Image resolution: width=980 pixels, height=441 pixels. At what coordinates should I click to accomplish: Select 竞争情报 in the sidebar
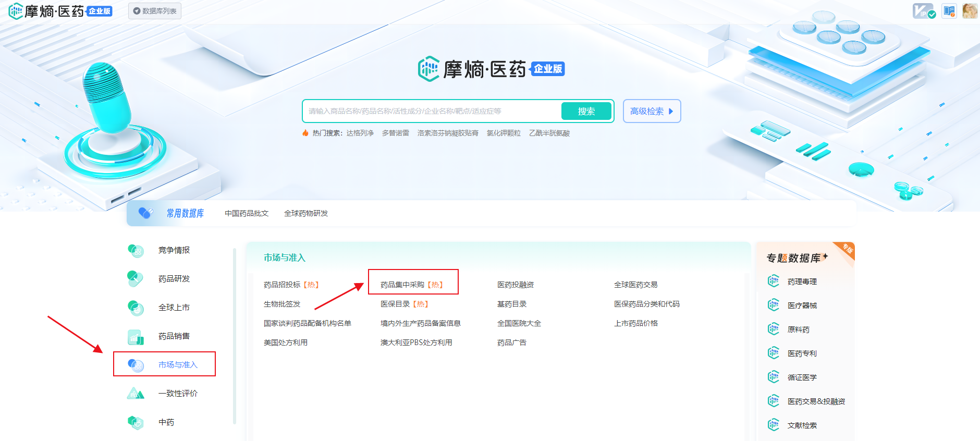click(174, 250)
